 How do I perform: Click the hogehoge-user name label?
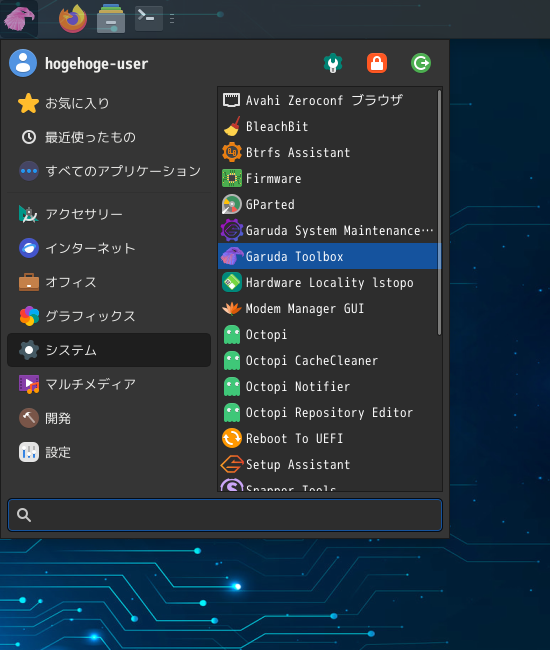pos(96,64)
